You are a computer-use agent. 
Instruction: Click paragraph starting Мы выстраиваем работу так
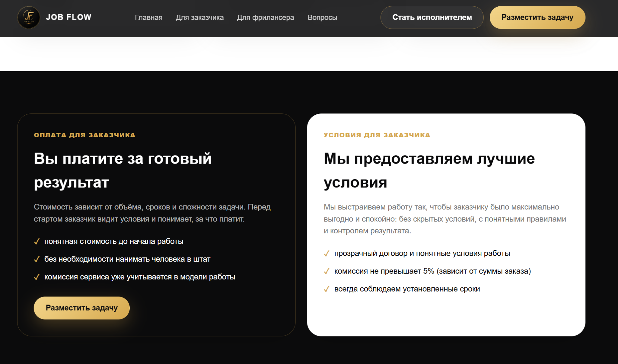445,219
